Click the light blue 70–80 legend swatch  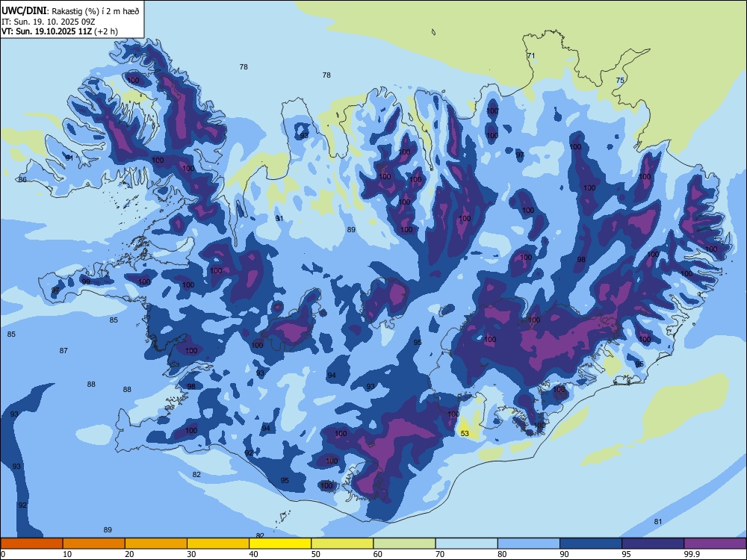(466, 544)
